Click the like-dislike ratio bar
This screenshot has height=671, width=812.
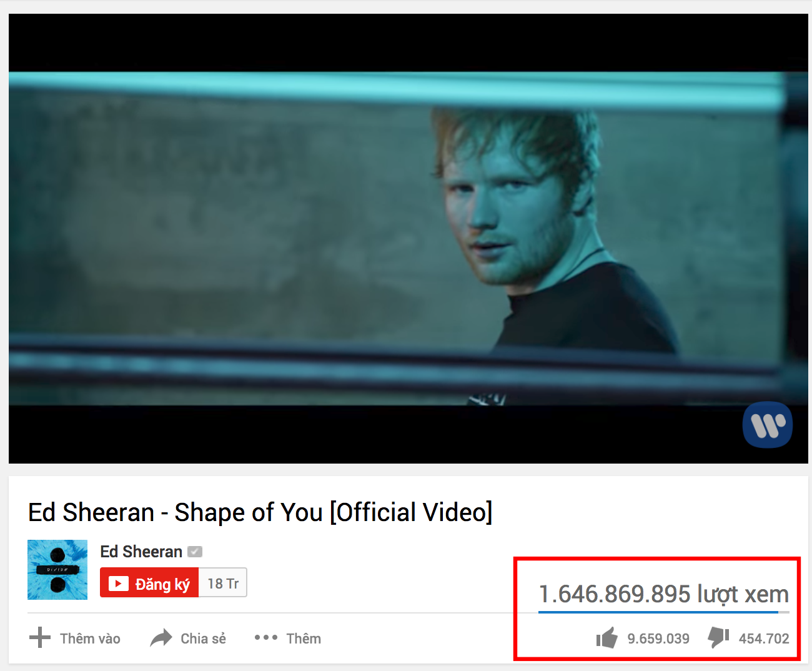(x=663, y=612)
